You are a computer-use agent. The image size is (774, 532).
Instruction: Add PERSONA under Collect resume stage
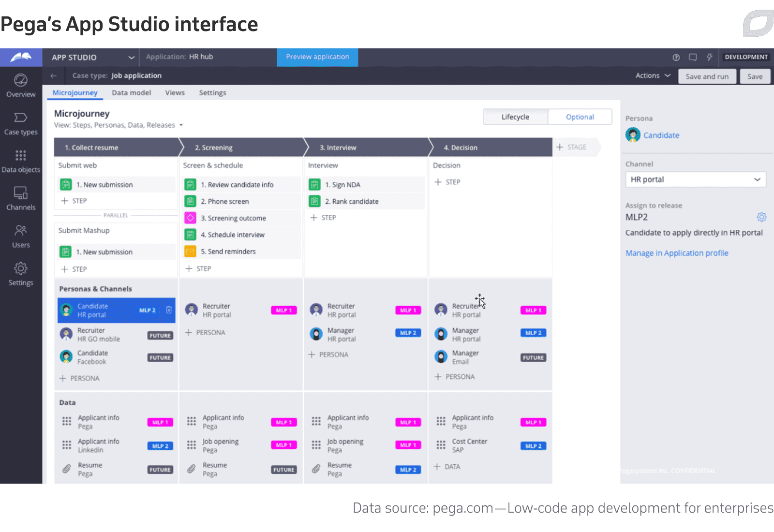pos(79,378)
